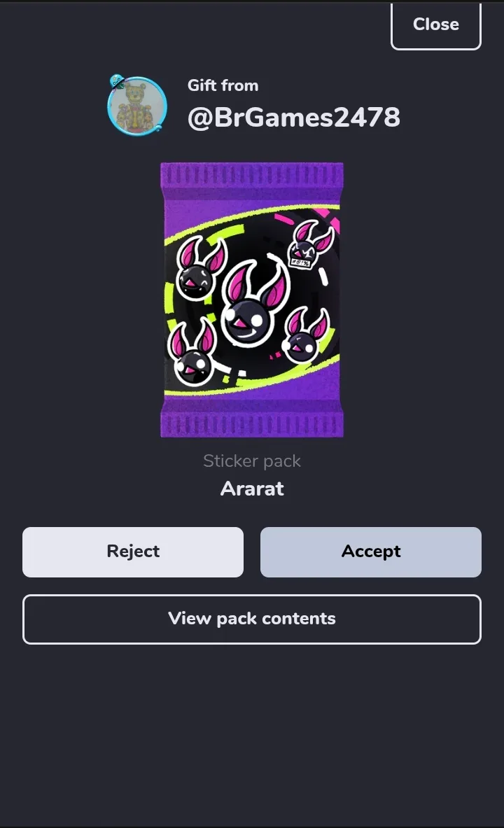Image resolution: width=504 pixels, height=828 pixels.
Task: Open the @BrGames2478 username link
Action: click(x=294, y=117)
